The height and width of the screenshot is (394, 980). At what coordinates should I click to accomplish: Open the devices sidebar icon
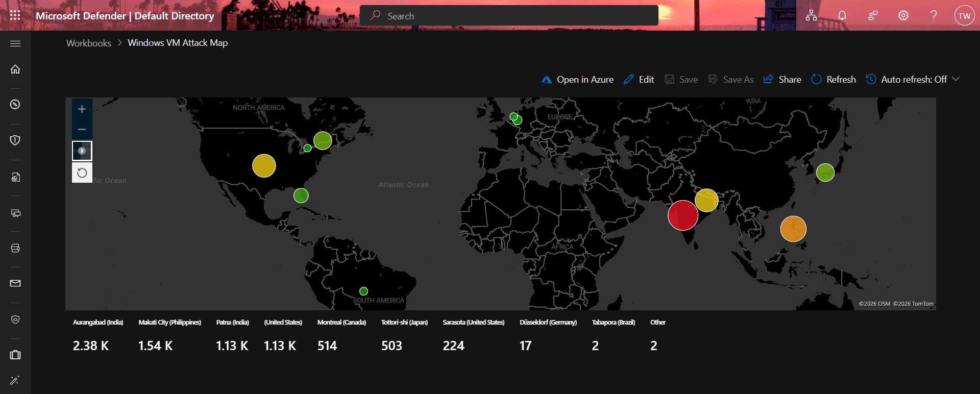tap(15, 213)
